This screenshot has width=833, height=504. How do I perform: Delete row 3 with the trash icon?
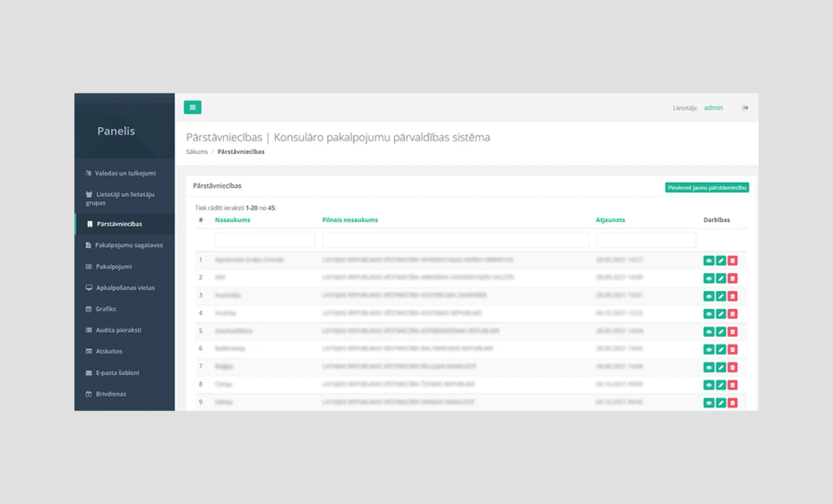[x=732, y=296]
